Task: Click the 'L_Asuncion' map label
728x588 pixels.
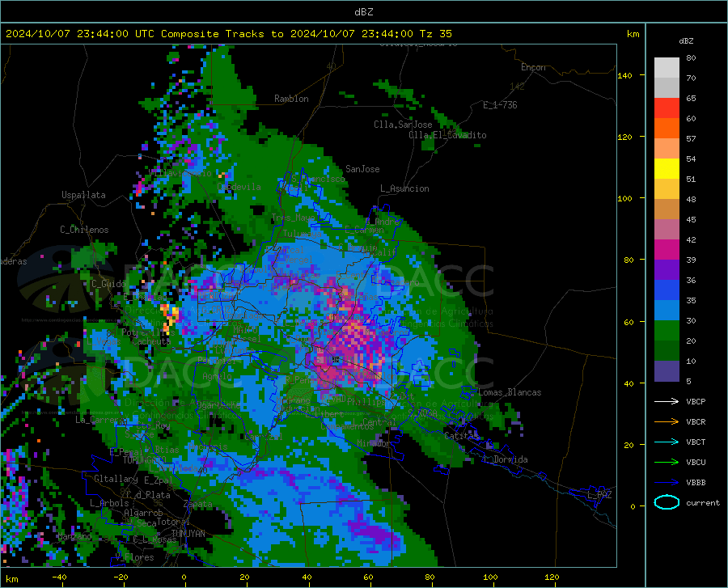Action: coord(404,188)
